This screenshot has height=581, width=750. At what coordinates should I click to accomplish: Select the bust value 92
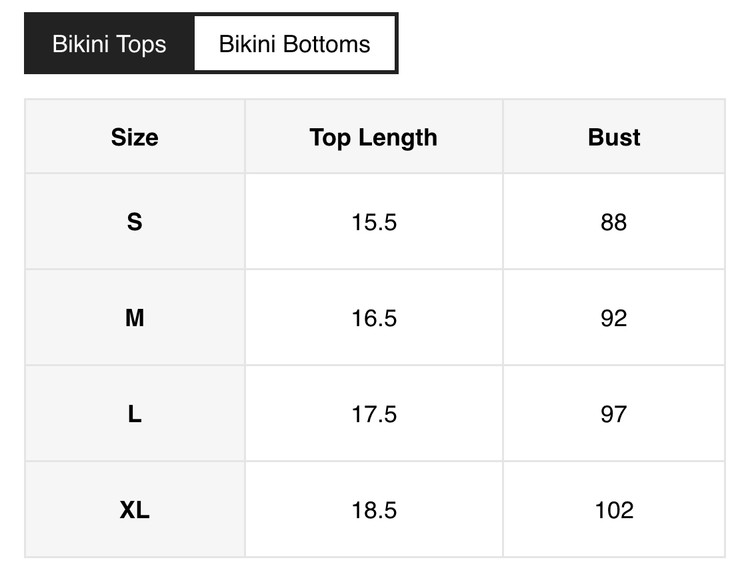[x=614, y=318]
